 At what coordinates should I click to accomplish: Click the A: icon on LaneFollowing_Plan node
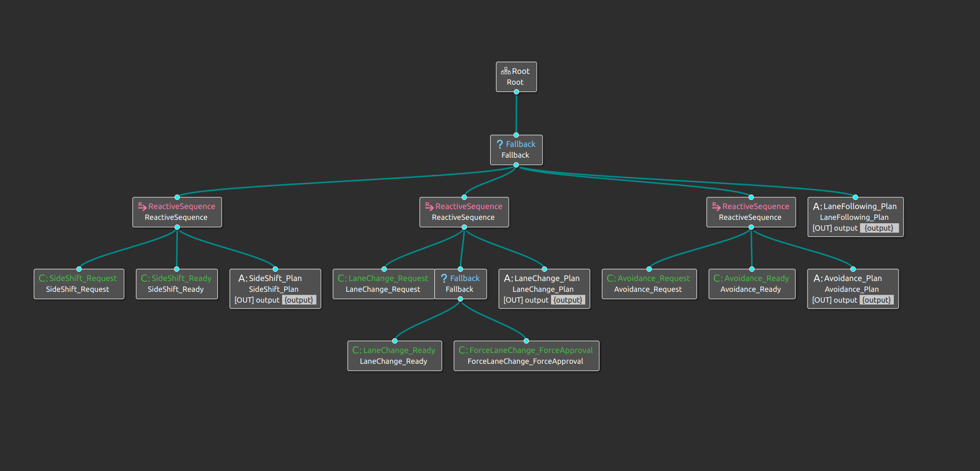816,206
